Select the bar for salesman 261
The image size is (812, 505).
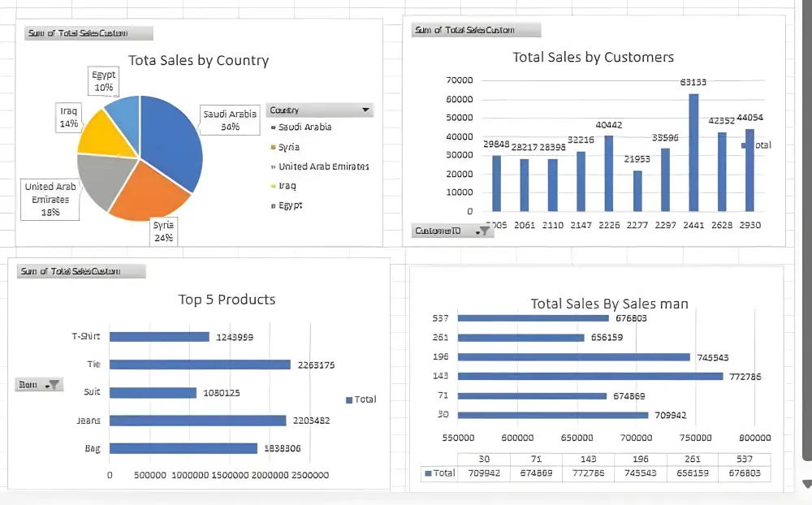[521, 338]
